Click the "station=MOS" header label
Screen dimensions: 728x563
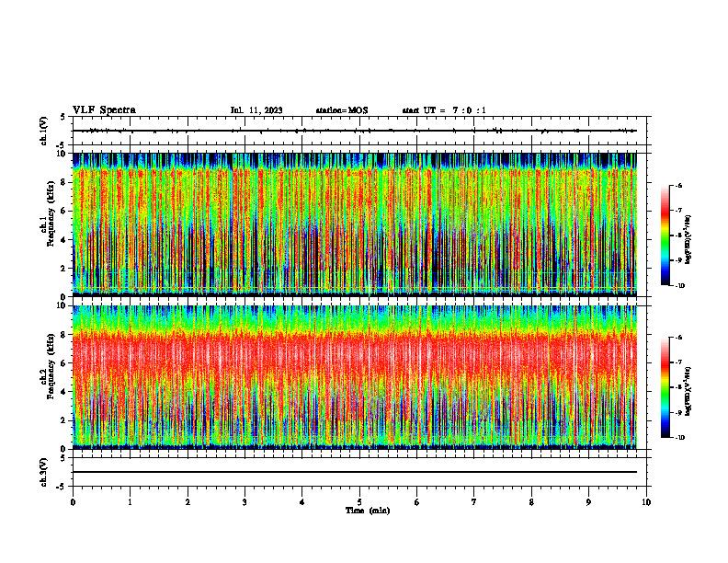342,110
